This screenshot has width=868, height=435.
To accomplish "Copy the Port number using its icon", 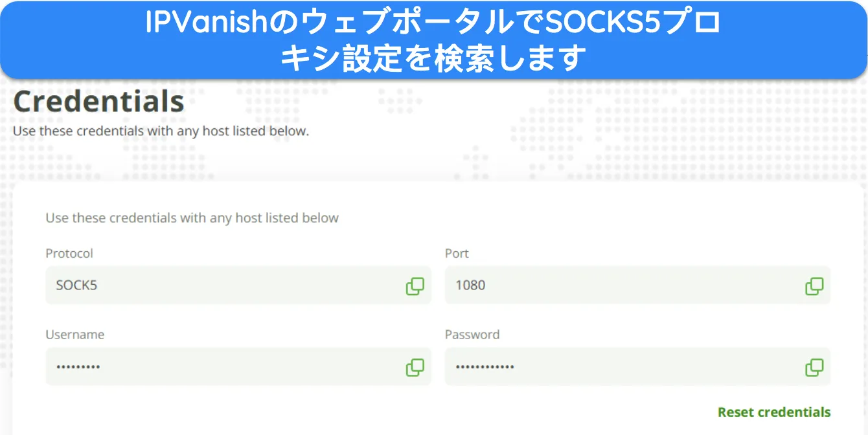I will coord(814,286).
